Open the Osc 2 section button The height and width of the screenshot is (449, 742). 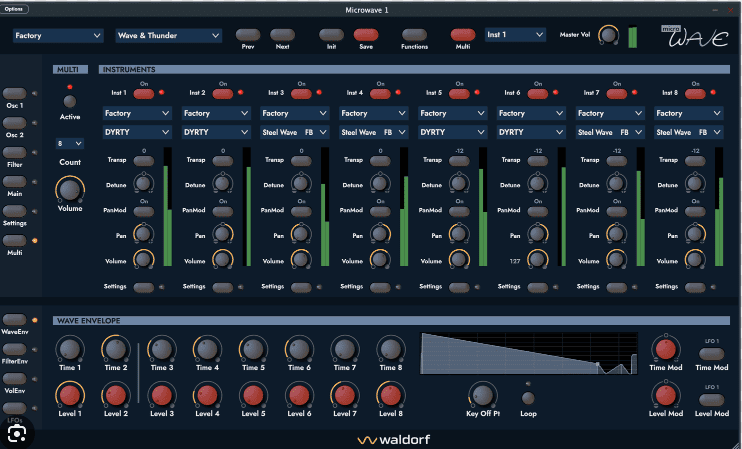(x=15, y=123)
